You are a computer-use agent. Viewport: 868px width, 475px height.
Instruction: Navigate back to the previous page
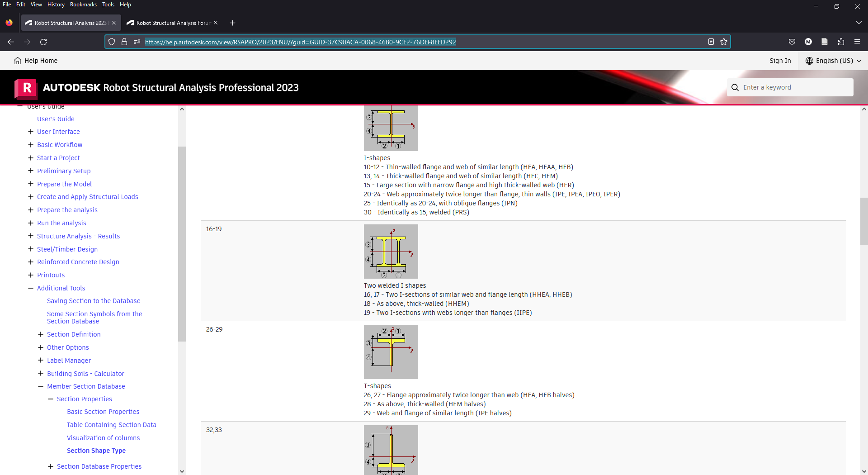click(10, 42)
